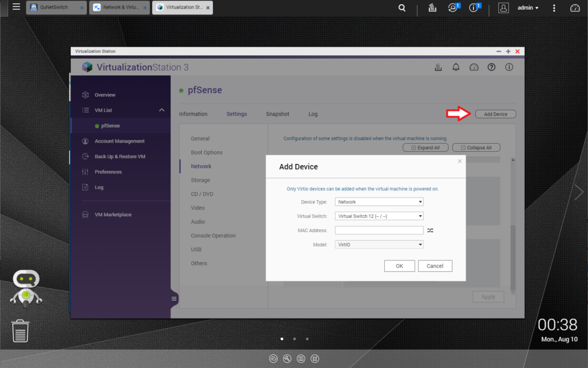Click the desktop search magnifier icon
588x368 pixels.
pos(401,7)
